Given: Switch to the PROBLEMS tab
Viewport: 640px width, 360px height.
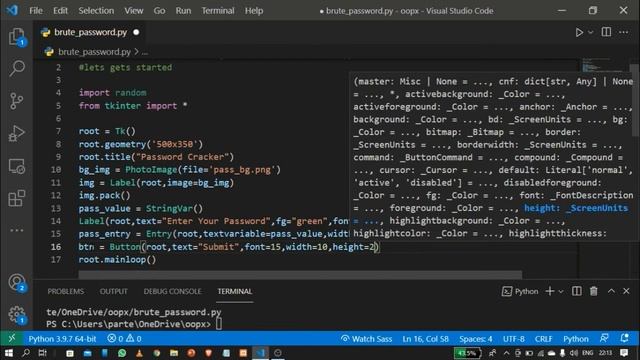Looking at the screenshot, I should pos(66,291).
